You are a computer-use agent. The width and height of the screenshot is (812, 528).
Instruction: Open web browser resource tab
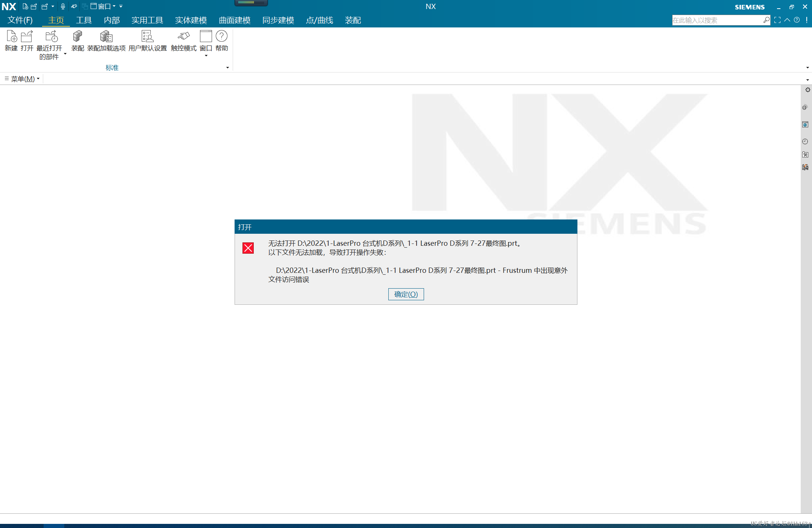pos(805,124)
